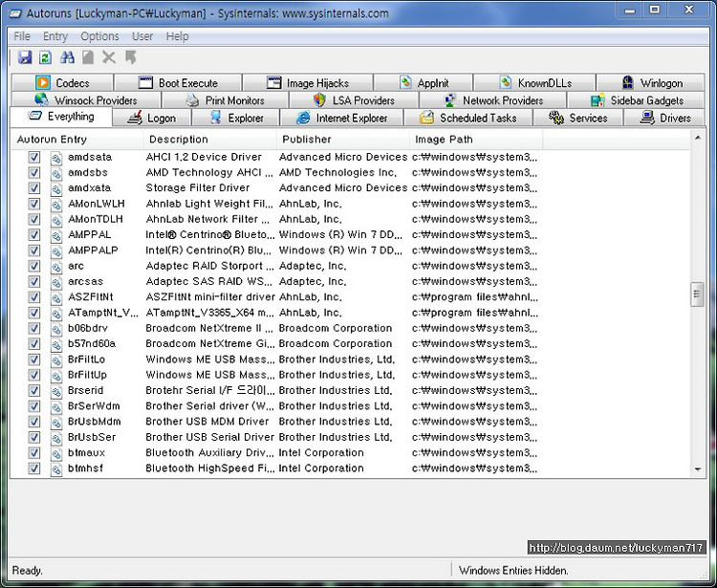717x588 pixels.
Task: Switch to the Boot Execute tab
Action: [178, 83]
